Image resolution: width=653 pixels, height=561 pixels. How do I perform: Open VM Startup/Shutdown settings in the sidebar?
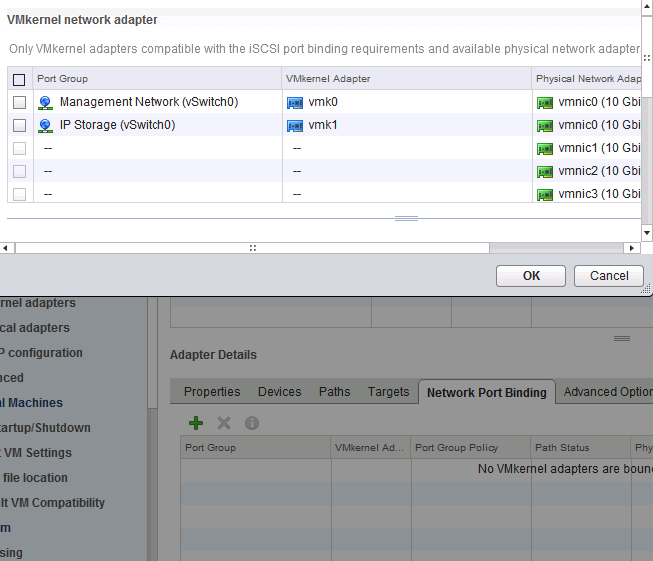[x=45, y=428]
